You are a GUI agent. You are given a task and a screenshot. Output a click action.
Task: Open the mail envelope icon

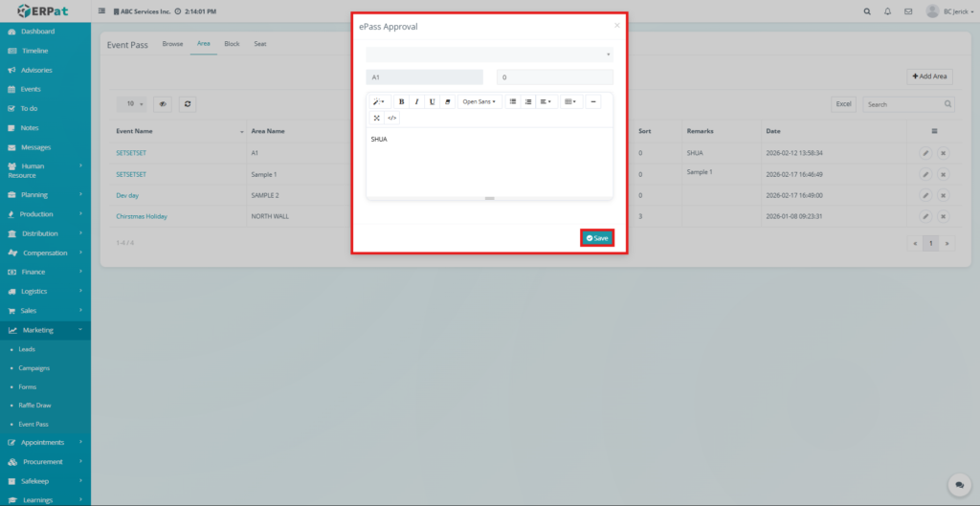(908, 11)
